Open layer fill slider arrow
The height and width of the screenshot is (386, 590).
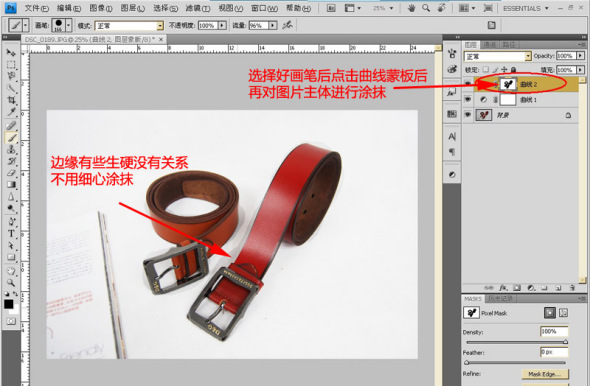581,70
